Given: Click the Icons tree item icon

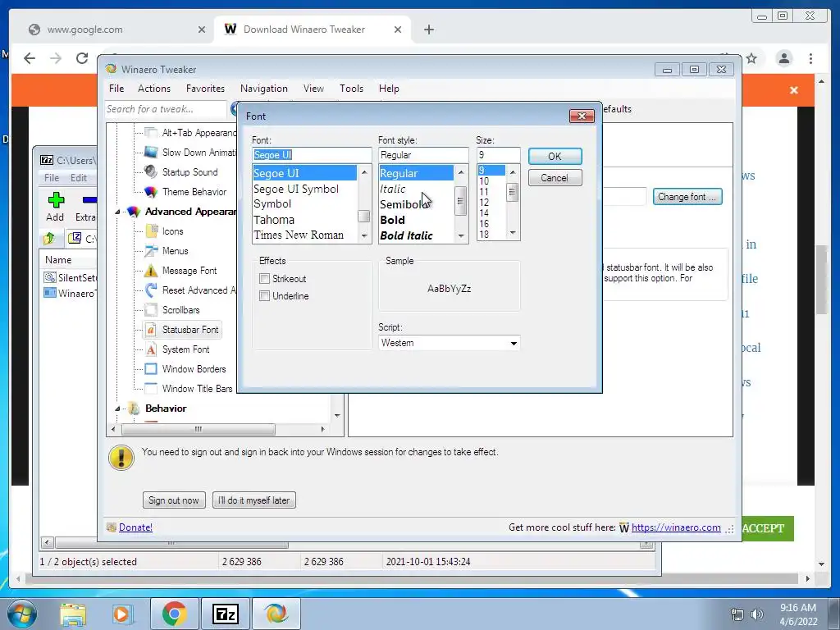Looking at the screenshot, I should [152, 231].
